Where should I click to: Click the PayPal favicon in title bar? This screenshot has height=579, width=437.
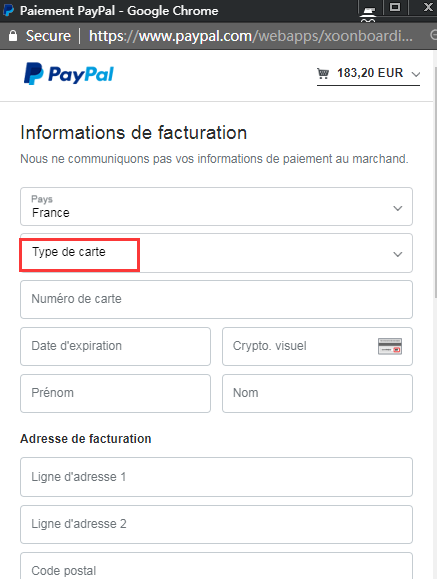click(x=8, y=10)
